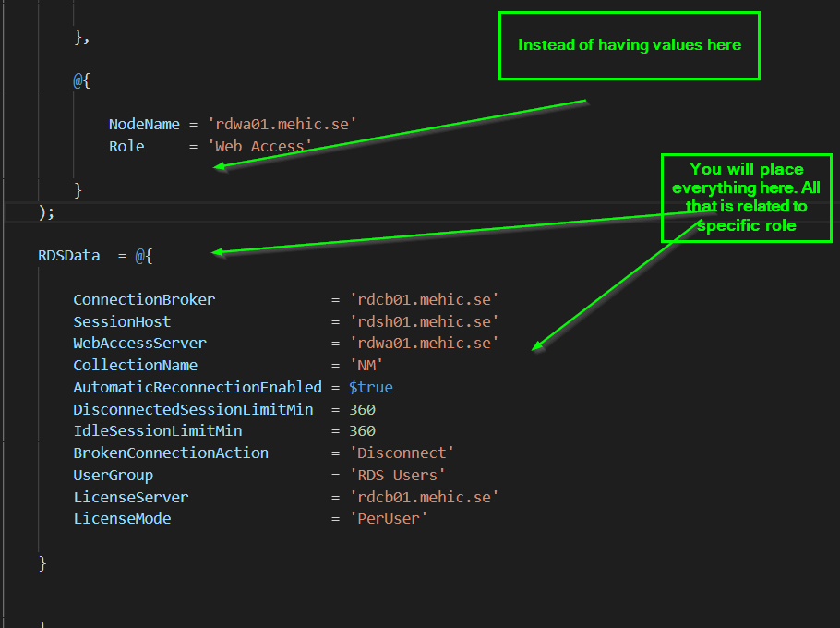The height and width of the screenshot is (628, 840).
Task: Select the 'PerUser' LicenseMode value
Action: click(389, 518)
